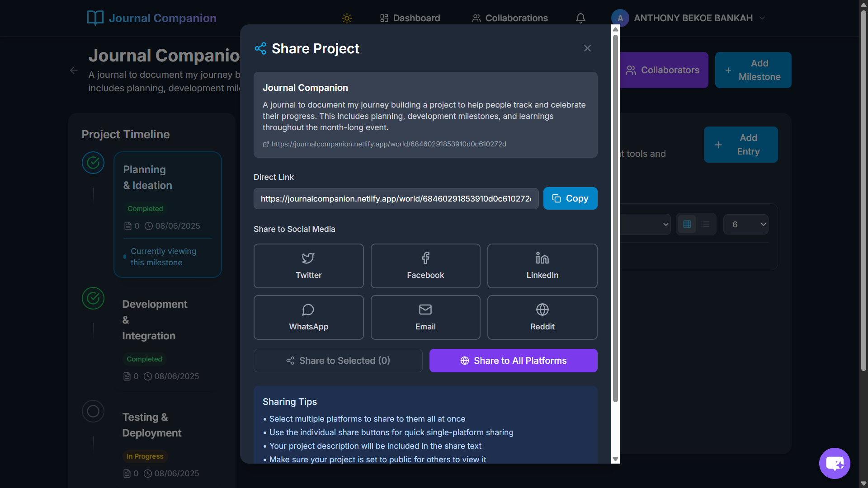Screen dimensions: 868x488
Task: Open the items-per-page dropdown showing 6
Action: 745,225
